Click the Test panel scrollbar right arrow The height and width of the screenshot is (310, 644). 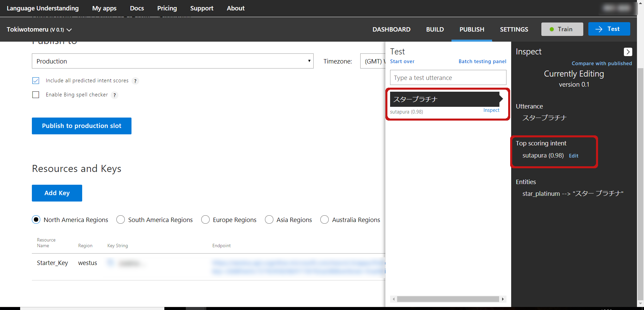coord(503,299)
